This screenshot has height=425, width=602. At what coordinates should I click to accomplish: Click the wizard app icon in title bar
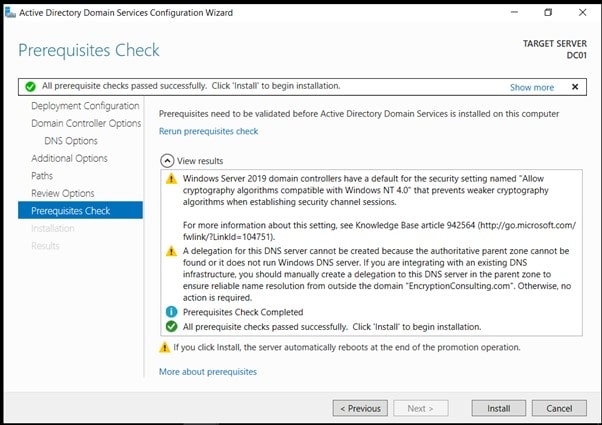tap(9, 12)
